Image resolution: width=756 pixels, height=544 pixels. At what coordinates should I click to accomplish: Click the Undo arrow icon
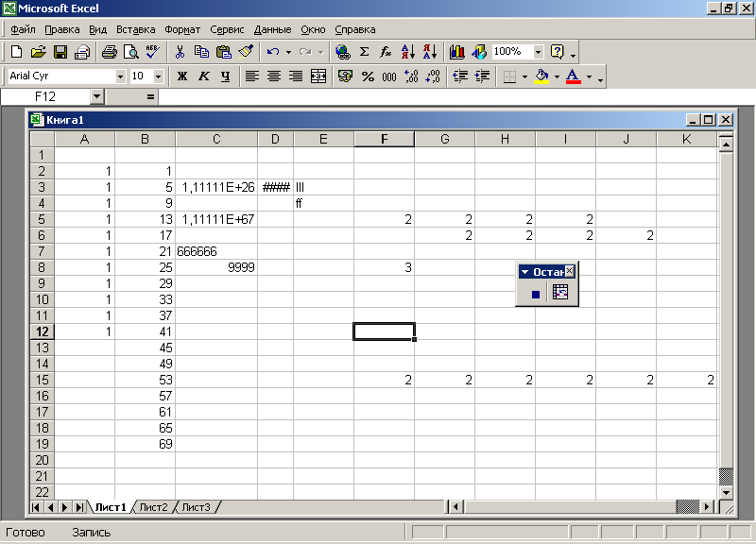click(273, 52)
